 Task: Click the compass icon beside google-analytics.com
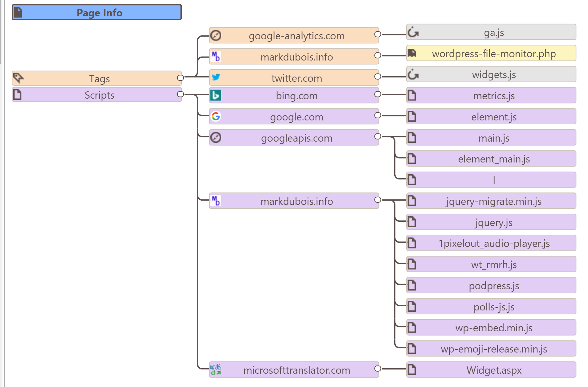(x=216, y=35)
